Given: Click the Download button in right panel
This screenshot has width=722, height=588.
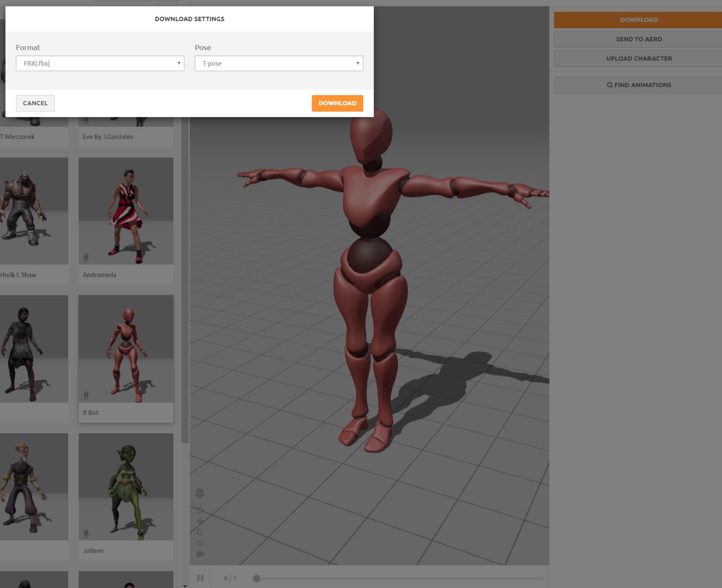Looking at the screenshot, I should coord(638,20).
